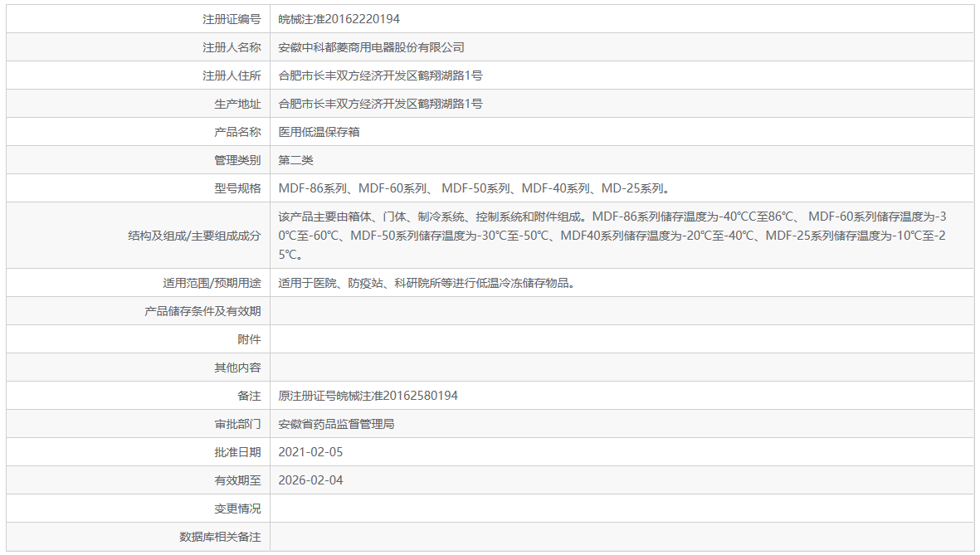The width and height of the screenshot is (980, 555).
Task: Select the 附件 label
Action: (x=249, y=339)
